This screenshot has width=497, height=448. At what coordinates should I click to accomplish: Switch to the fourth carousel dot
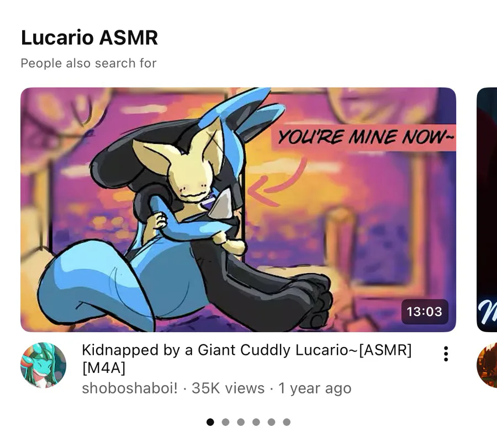pyautogui.click(x=256, y=422)
